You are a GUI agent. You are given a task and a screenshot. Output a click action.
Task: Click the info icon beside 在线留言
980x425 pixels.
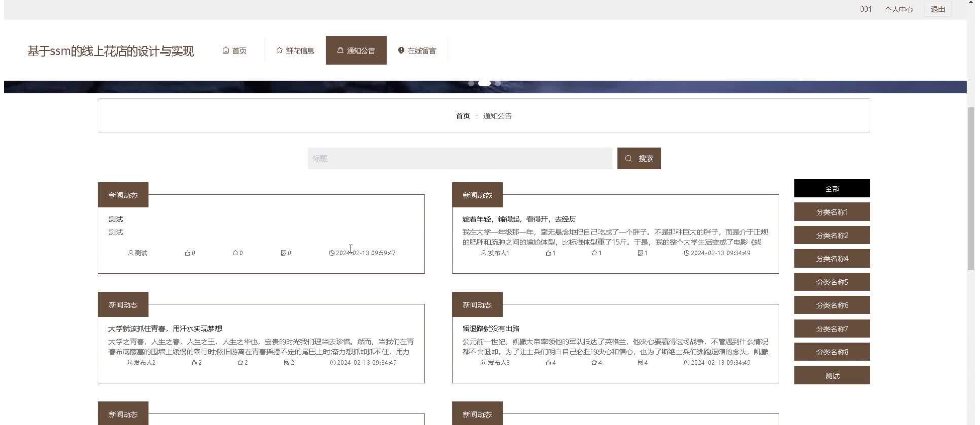click(x=401, y=50)
